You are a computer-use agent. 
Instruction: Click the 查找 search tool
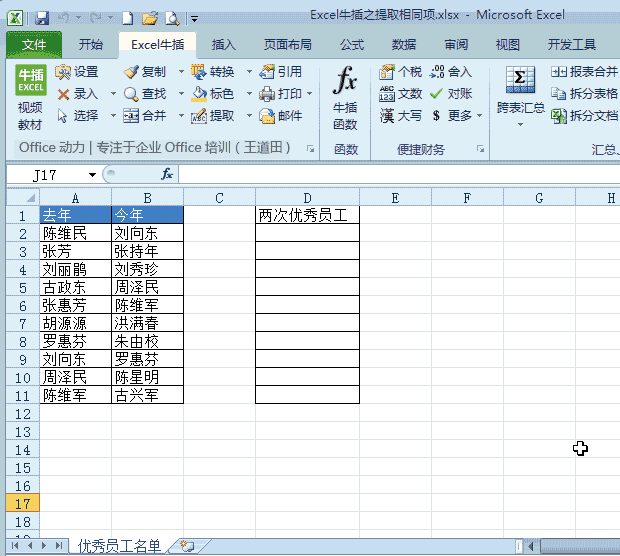point(145,94)
